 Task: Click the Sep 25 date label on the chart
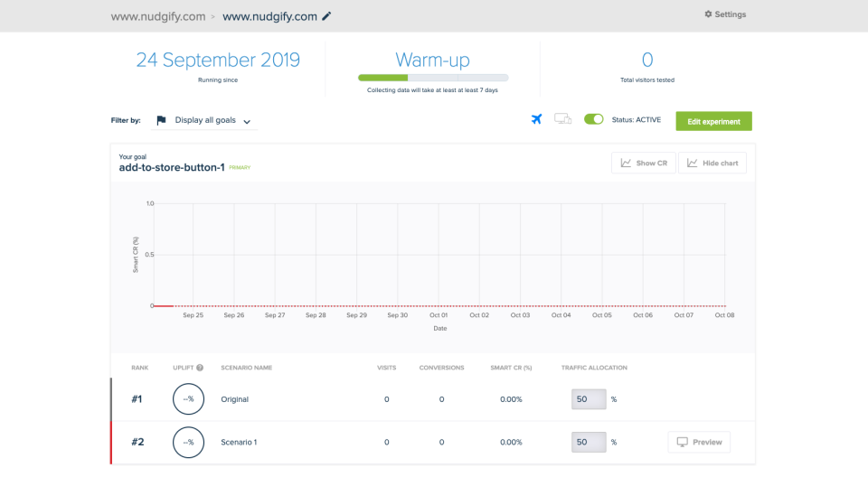pos(193,315)
